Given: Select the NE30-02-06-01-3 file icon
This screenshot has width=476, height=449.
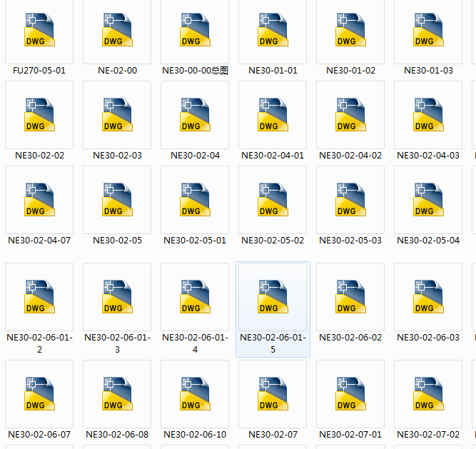Looking at the screenshot, I should coord(117,297).
